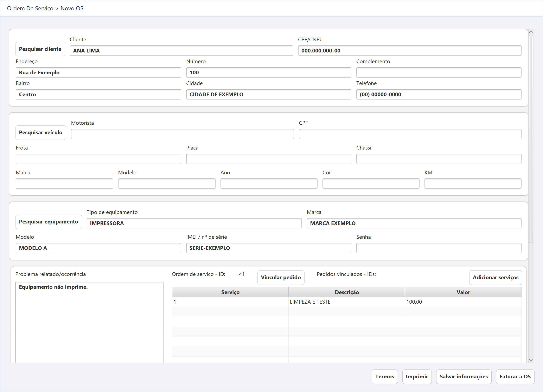Click the 100,00 value cell
Screen dimensions: 543x392
point(463,302)
